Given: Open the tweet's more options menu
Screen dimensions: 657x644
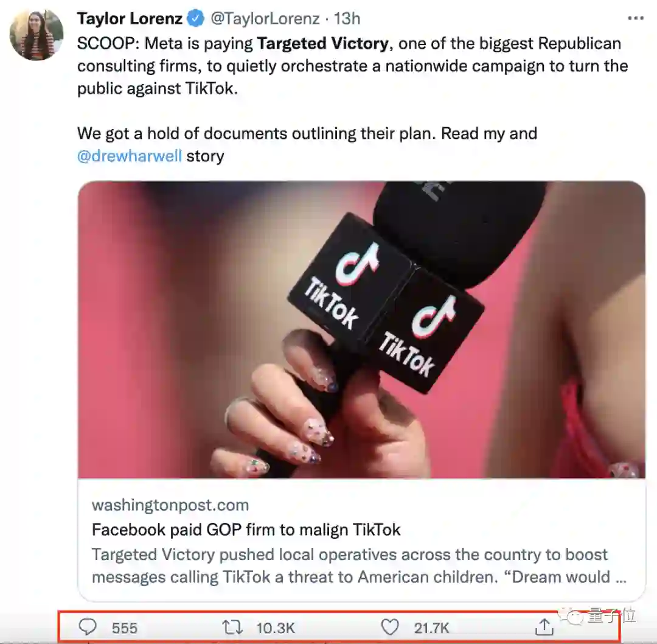Looking at the screenshot, I should click(635, 19).
